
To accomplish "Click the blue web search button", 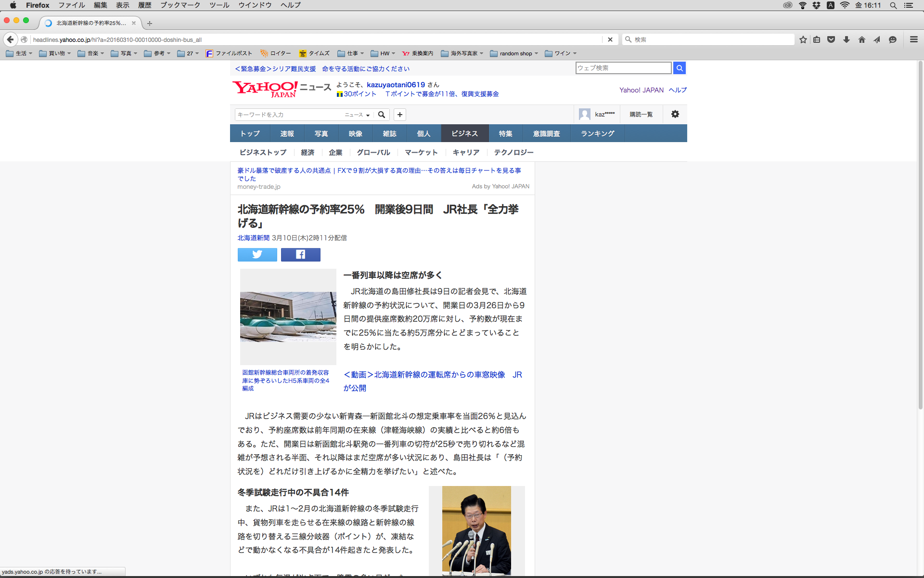I will click(679, 68).
